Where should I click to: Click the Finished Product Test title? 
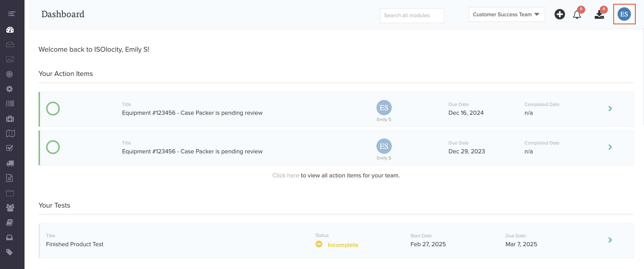tap(74, 244)
